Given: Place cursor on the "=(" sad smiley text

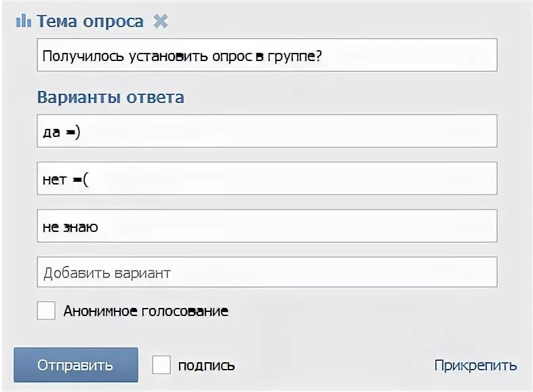Looking at the screenshot, I should [x=81, y=180].
